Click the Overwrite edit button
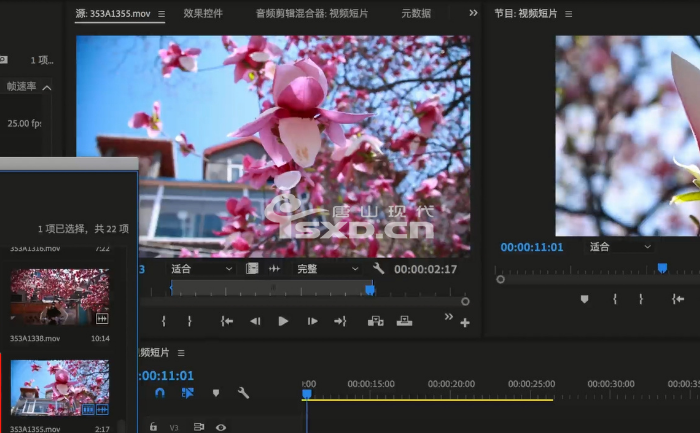 pos(404,321)
